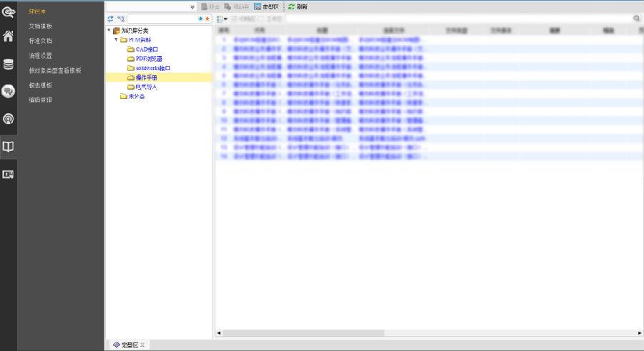This screenshot has width=644, height=351.
Task: Click the 定型区 toolbar button
Action: [x=266, y=6]
